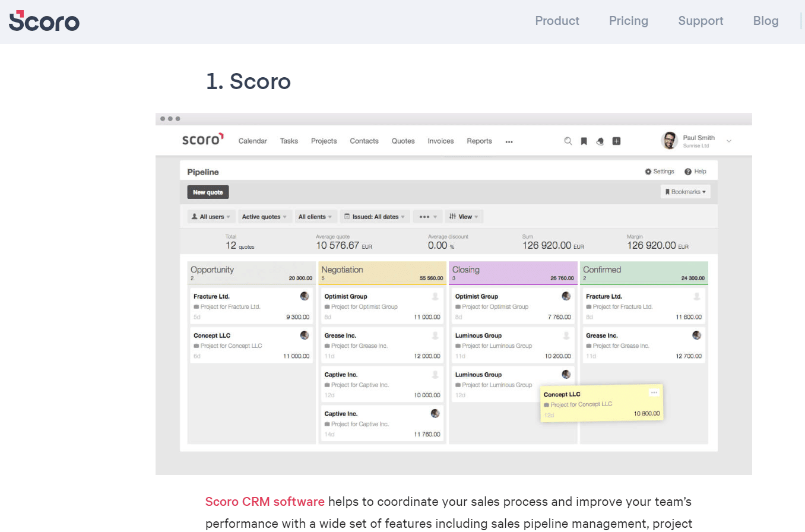Click the assignee avatar on Opportunity's Concept LLC card
805x532 pixels.
click(305, 335)
